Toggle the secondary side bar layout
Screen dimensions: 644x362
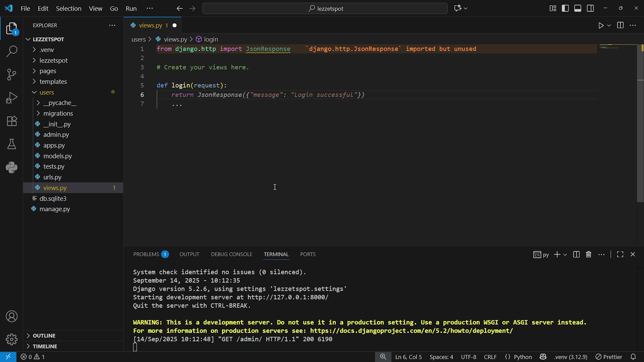click(590, 9)
